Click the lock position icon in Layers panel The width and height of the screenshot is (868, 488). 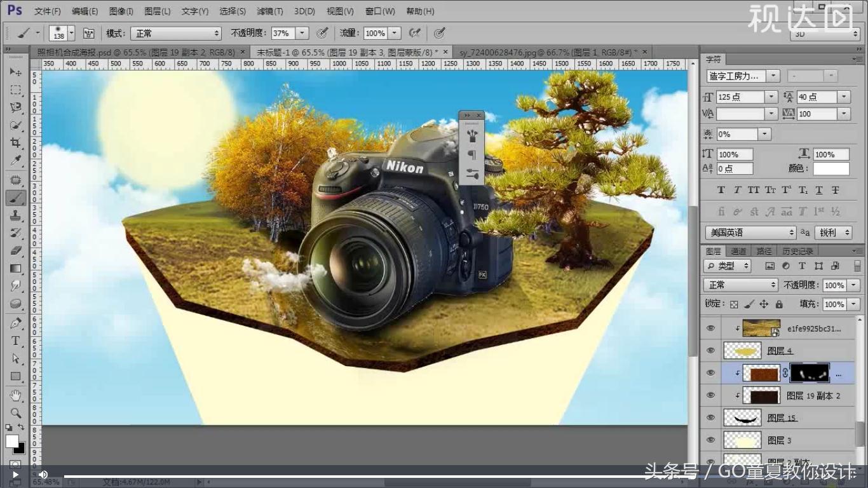point(766,304)
